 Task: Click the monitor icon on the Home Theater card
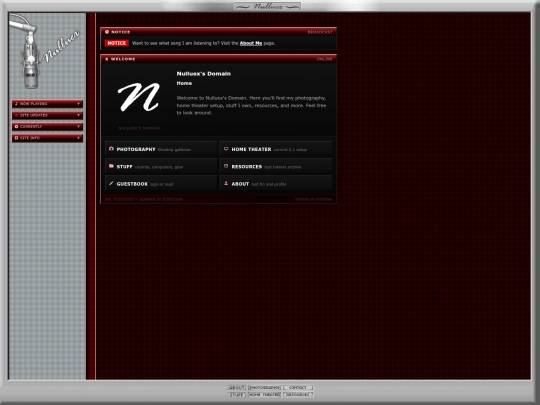[226, 149]
